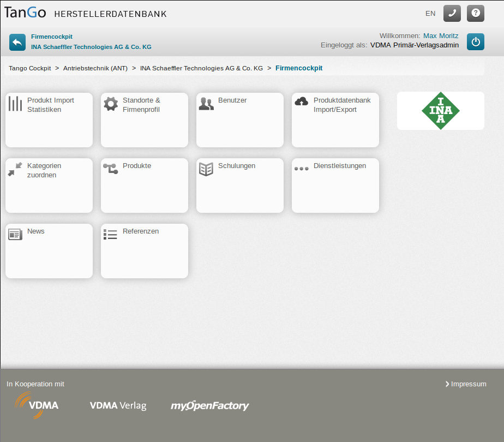504x442 pixels.
Task: Click the VDMA Verlag logo in the footer
Action: tap(118, 405)
